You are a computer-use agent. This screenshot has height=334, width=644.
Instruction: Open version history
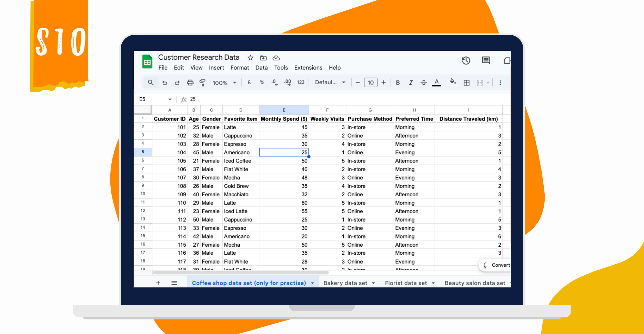466,60
